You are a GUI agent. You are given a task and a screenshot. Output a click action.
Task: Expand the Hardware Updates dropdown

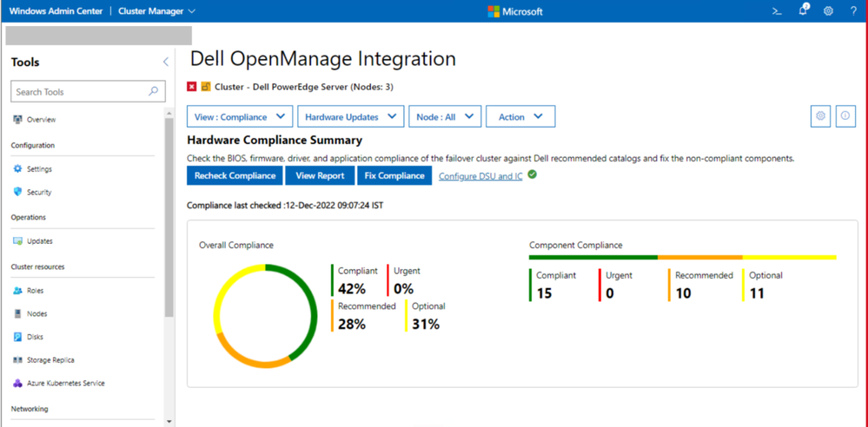coord(350,116)
